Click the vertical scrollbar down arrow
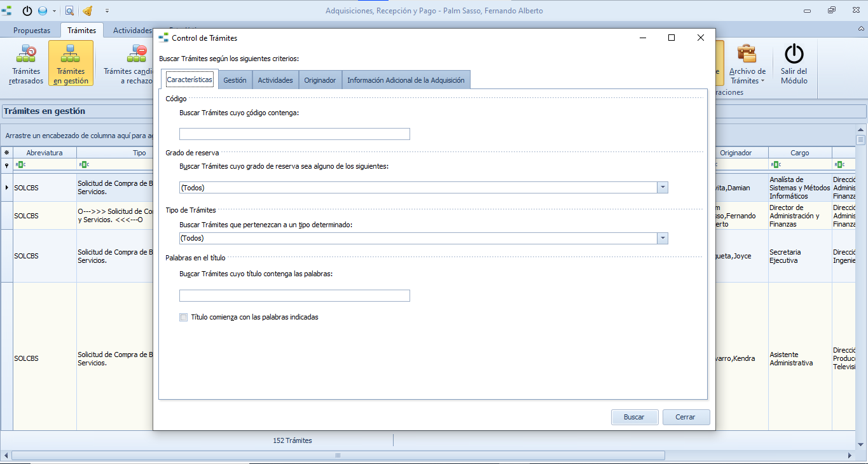Screen dimensions: 868x464 coord(860,444)
